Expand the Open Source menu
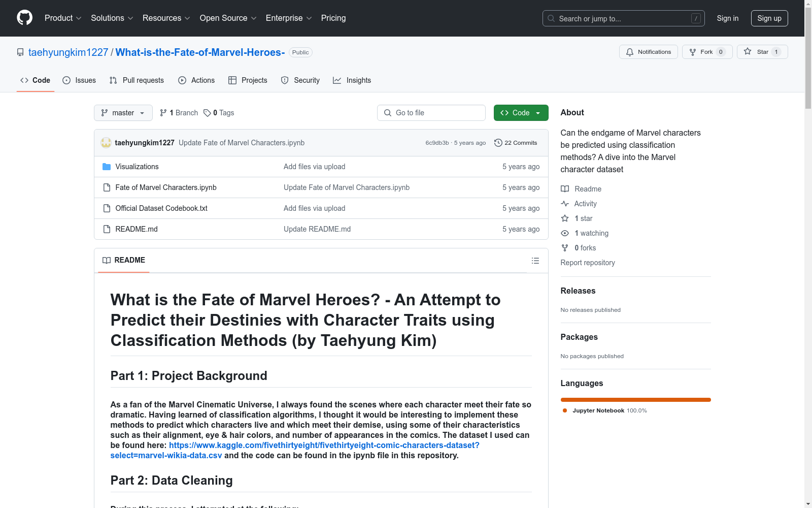The image size is (812, 508). pyautogui.click(x=228, y=18)
